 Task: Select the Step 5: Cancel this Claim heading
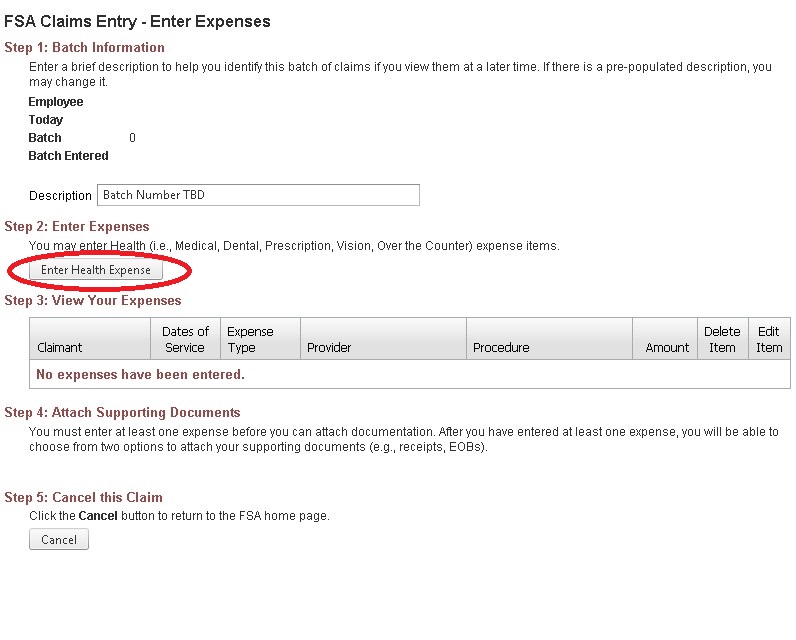(83, 497)
